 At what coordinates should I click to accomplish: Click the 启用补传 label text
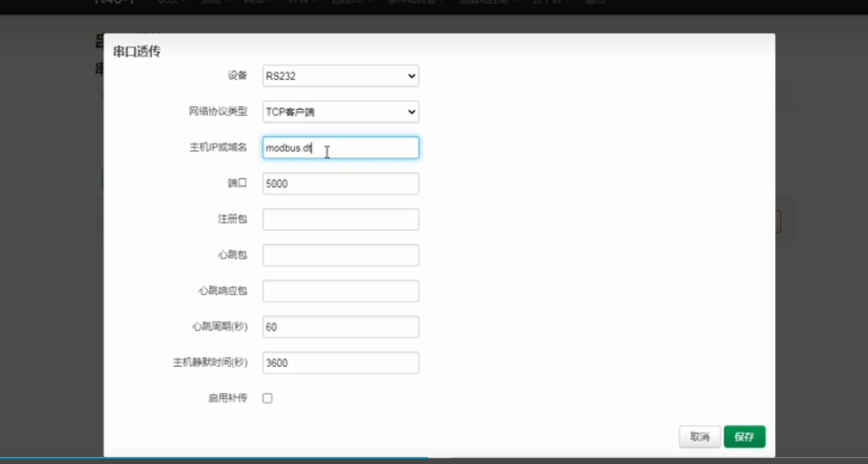tap(227, 398)
